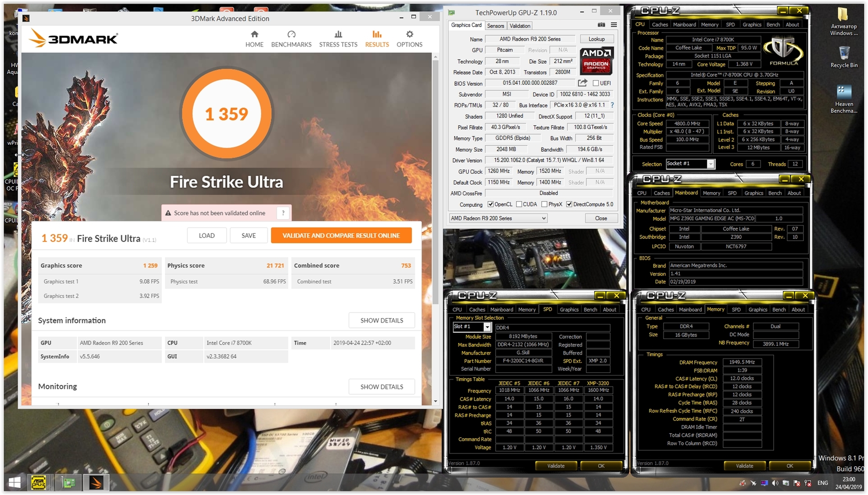Open the Windows Start button
The width and height of the screenshot is (868, 495).
click(x=15, y=482)
